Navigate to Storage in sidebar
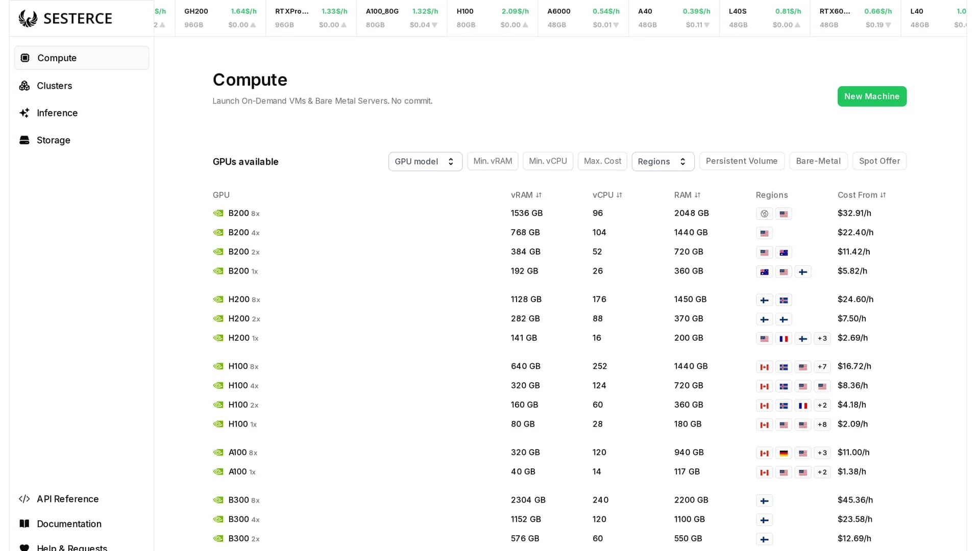Viewport: 980px width, 551px height. pos(82,140)
